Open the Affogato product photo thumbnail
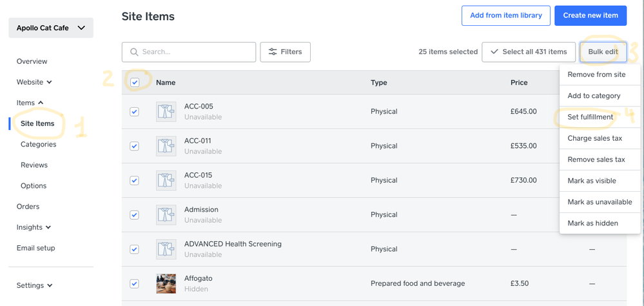The height and width of the screenshot is (306, 644). 166,283
